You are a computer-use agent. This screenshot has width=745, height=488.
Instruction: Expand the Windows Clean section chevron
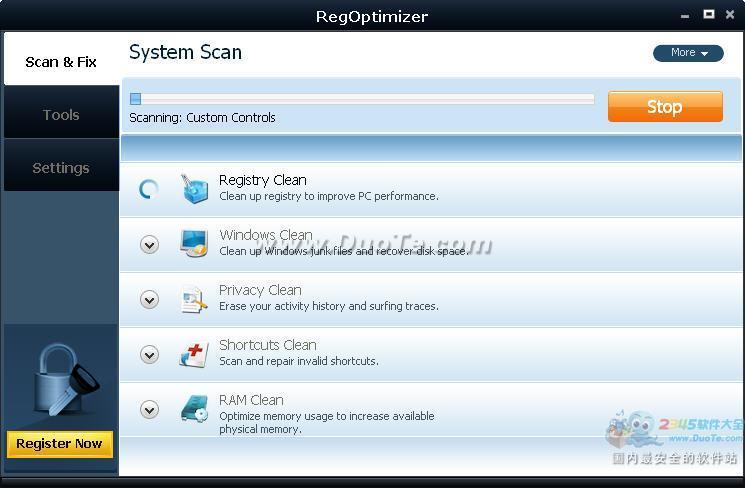[x=149, y=245]
